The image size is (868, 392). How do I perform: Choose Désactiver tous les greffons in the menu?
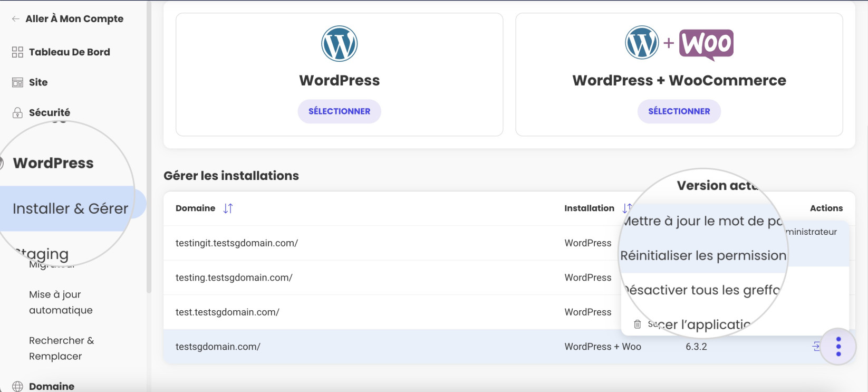[702, 290]
